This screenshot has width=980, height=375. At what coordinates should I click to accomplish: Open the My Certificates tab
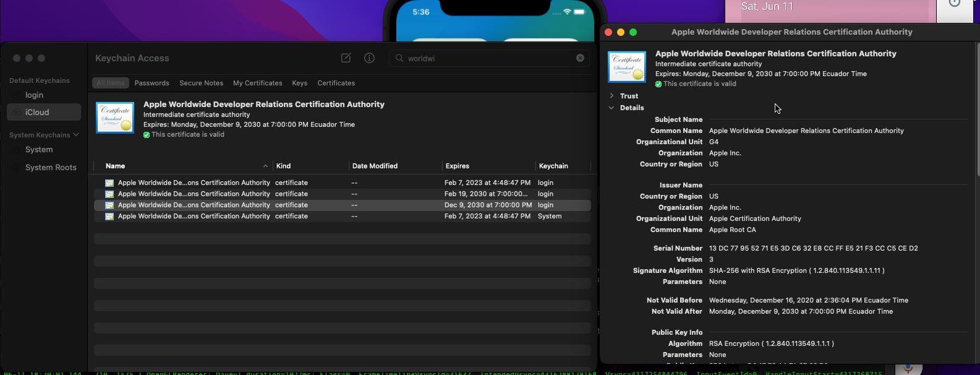tap(257, 83)
